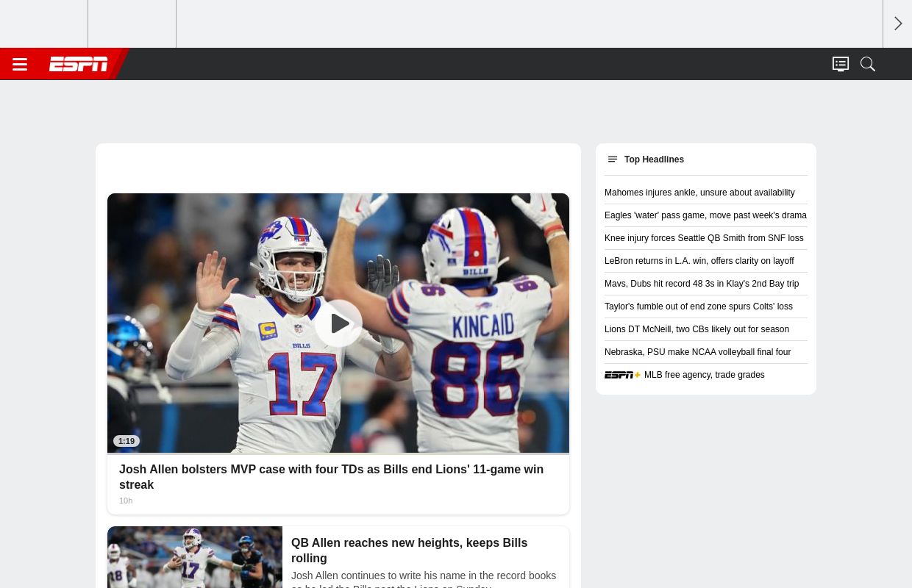The height and width of the screenshot is (588, 912).
Task: Select the 1:19 video duration badge
Action: 127,441
